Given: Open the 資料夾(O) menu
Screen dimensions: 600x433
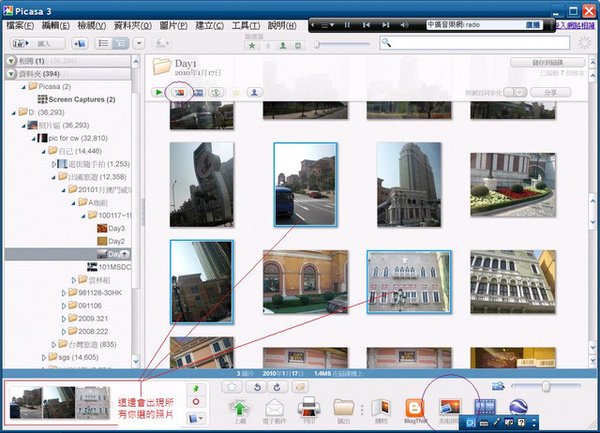Looking at the screenshot, I should (133, 26).
